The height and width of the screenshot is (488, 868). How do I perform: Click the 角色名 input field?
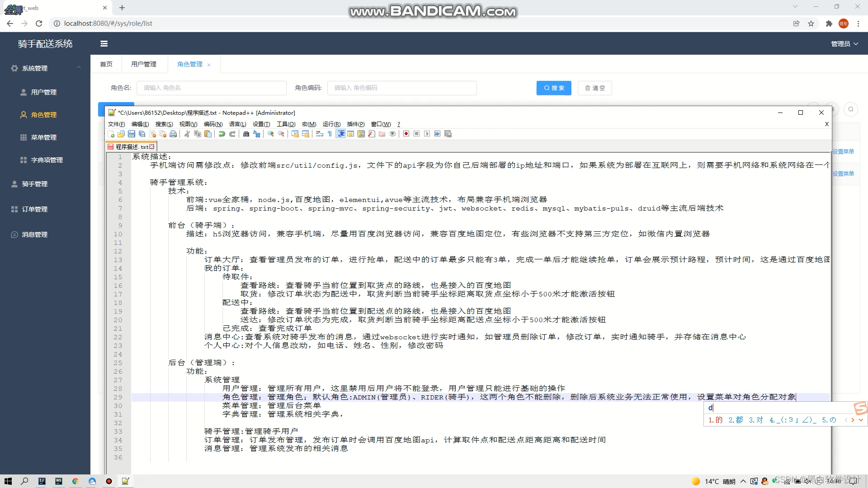tap(212, 88)
